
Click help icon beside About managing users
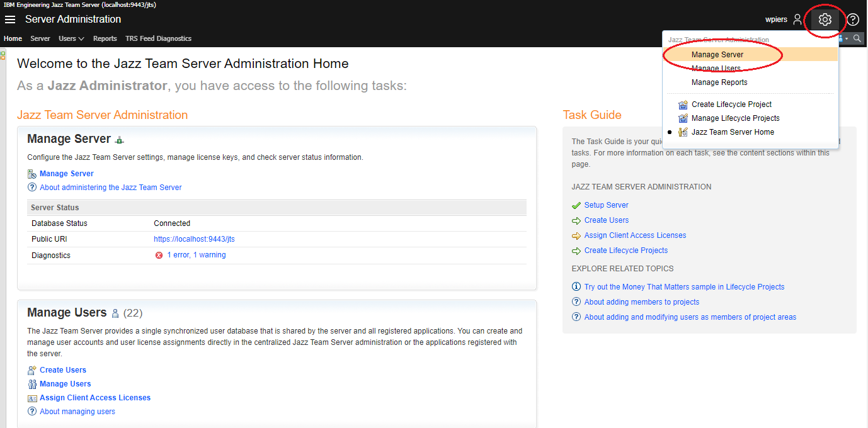click(x=32, y=412)
